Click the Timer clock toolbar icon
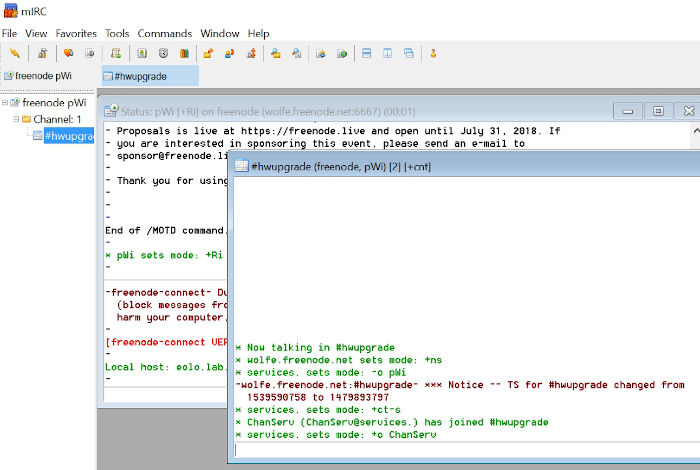Image resolution: width=700 pixels, height=470 pixels. tap(163, 54)
